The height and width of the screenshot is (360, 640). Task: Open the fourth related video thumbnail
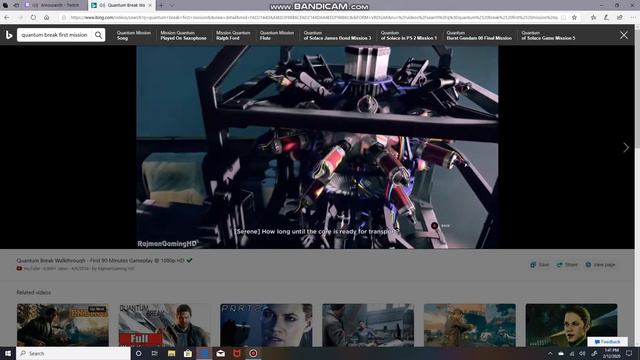tap(368, 325)
